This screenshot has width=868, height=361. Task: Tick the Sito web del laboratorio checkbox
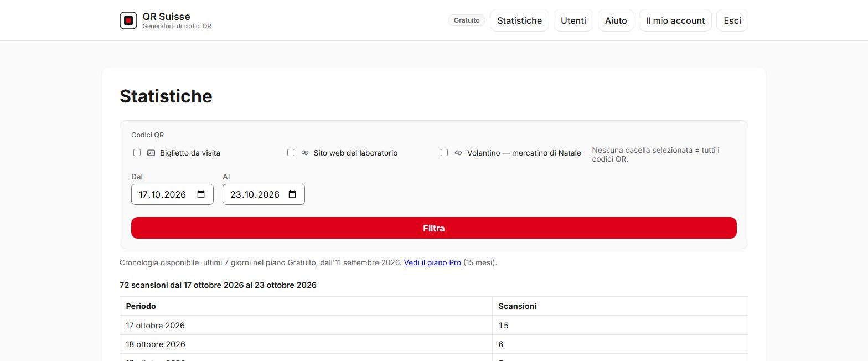[x=291, y=153]
